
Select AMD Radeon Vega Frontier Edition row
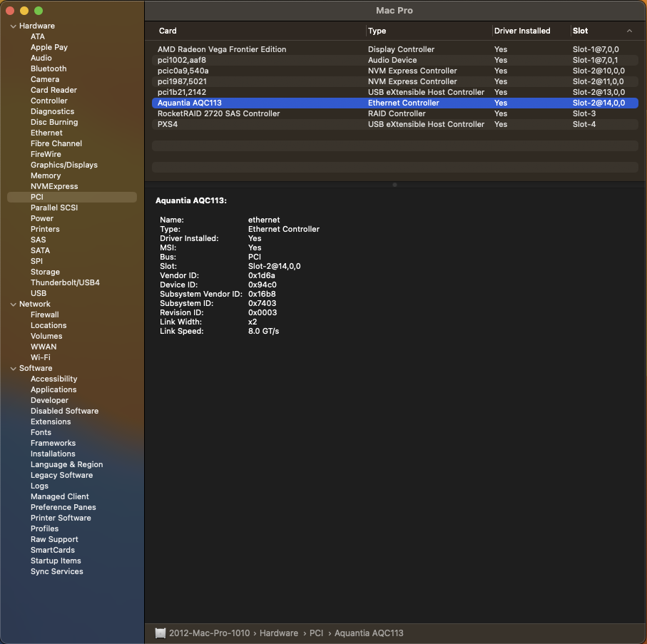[395, 49]
